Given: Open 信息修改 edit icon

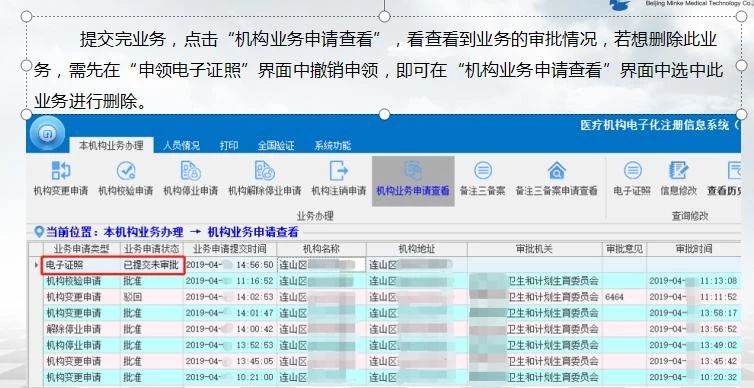Looking at the screenshot, I should coord(679,171).
